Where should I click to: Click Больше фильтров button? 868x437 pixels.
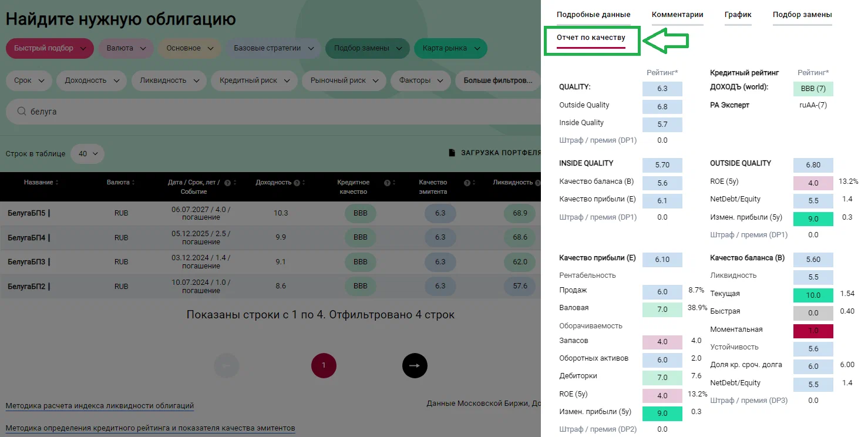coord(497,80)
